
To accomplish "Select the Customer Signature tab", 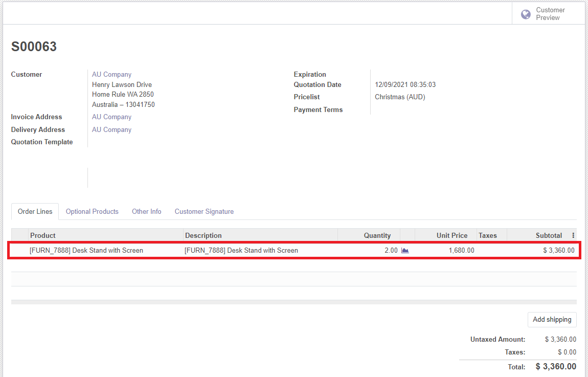I will click(204, 212).
